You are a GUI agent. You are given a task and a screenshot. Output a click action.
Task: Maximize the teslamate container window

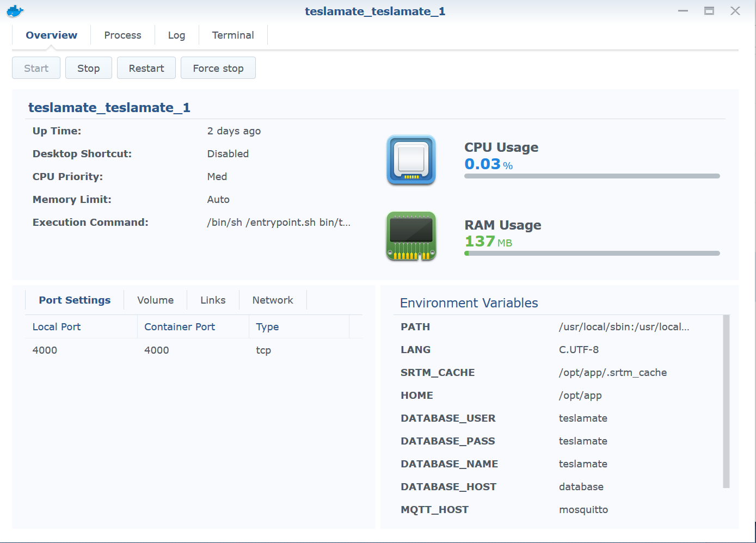(x=709, y=11)
